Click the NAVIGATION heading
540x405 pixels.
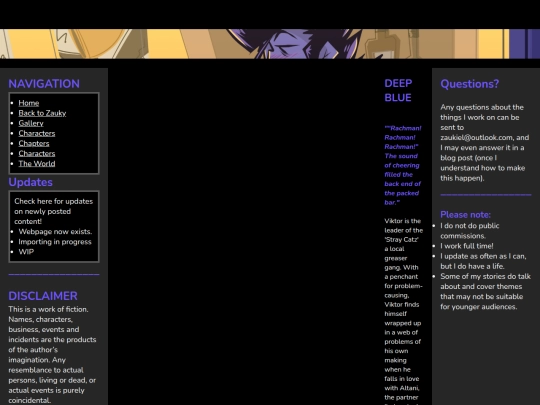44,84
